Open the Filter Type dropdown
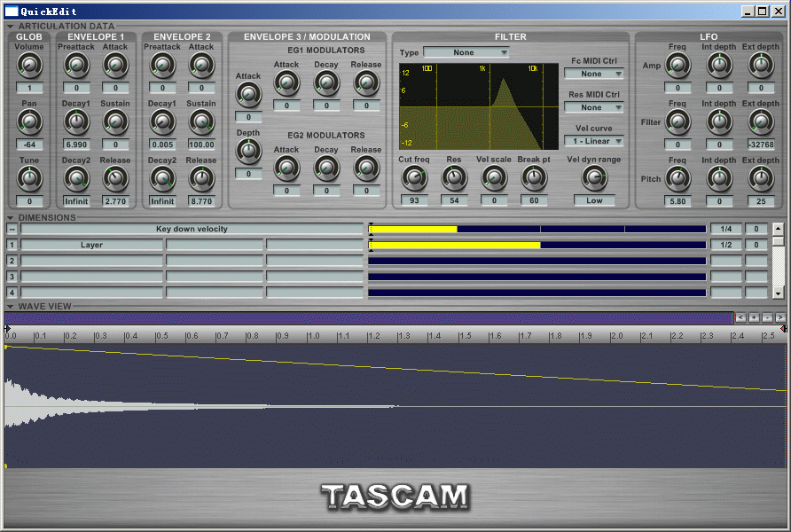Image resolution: width=791 pixels, height=532 pixels. [x=466, y=52]
